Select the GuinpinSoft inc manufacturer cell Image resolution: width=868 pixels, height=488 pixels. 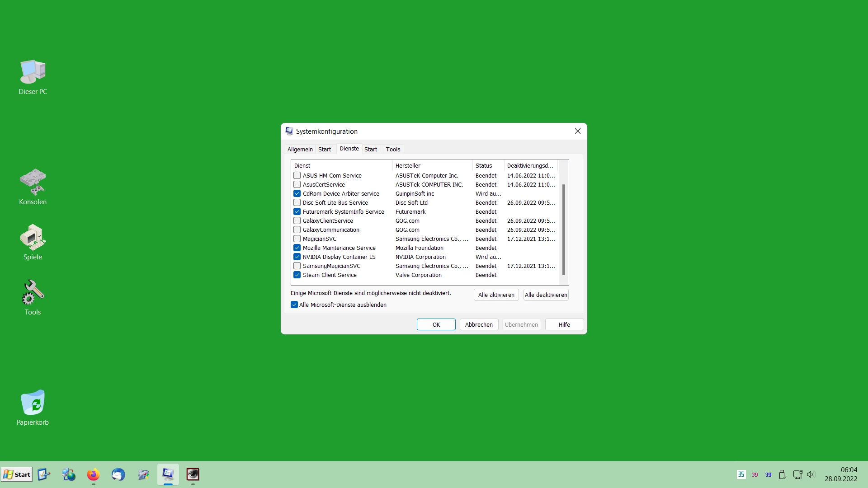click(x=415, y=194)
